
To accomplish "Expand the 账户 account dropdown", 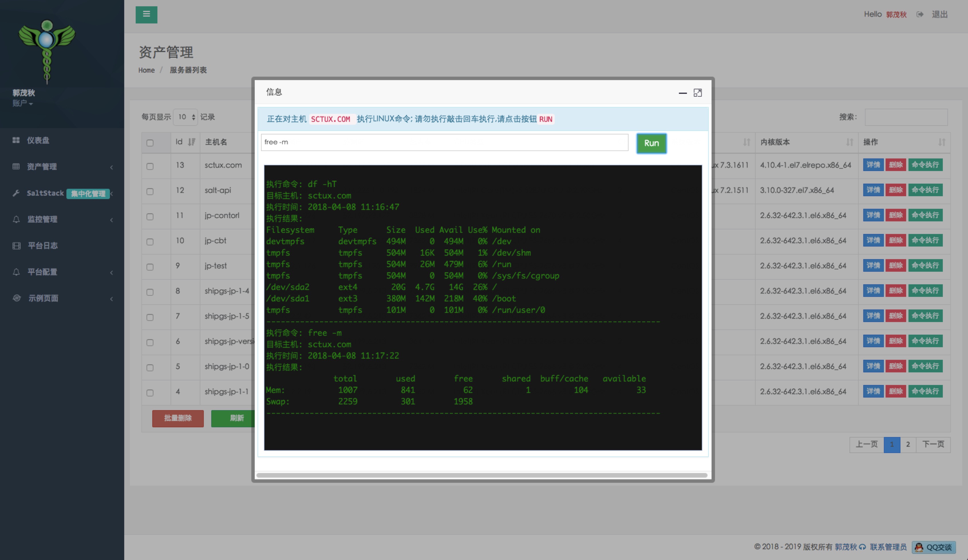I will pyautogui.click(x=22, y=103).
